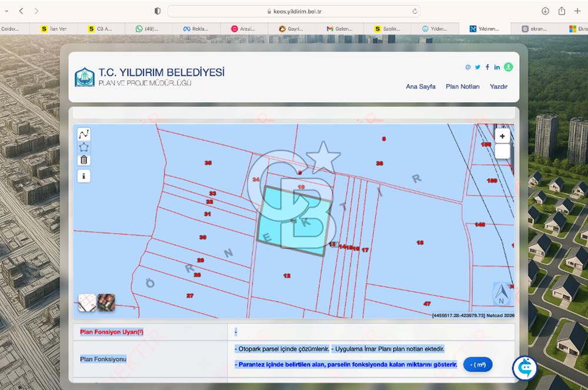Click parcel number 47 on map

point(427,304)
